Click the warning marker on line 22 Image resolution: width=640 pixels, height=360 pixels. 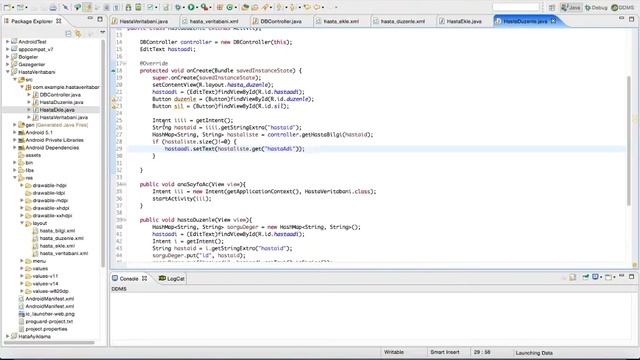[x=114, y=99]
